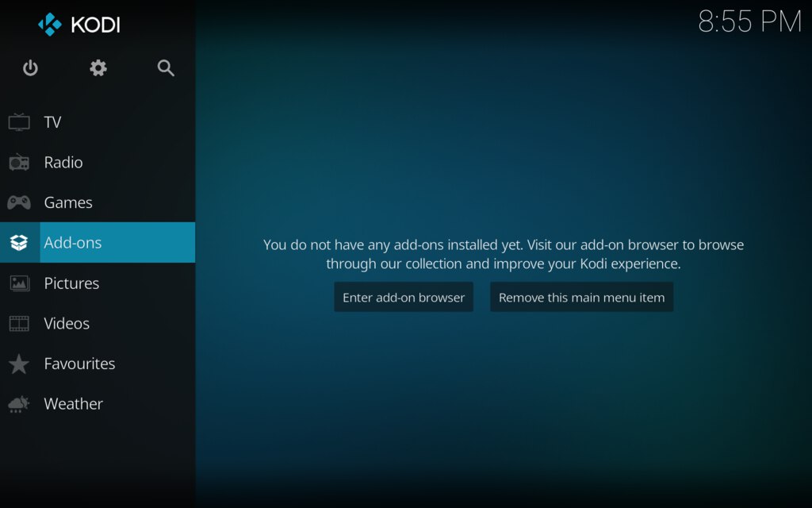Click the search magnifier icon
812x508 pixels.
pyautogui.click(x=166, y=68)
